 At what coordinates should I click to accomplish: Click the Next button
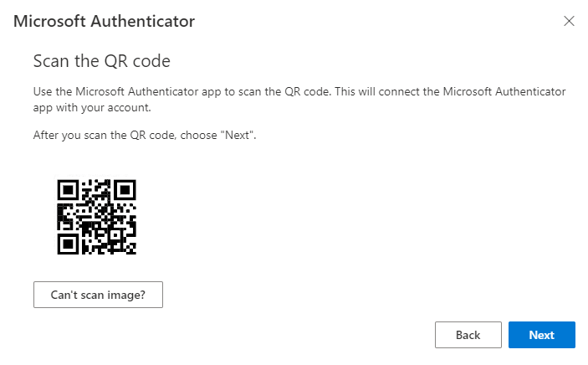541,335
